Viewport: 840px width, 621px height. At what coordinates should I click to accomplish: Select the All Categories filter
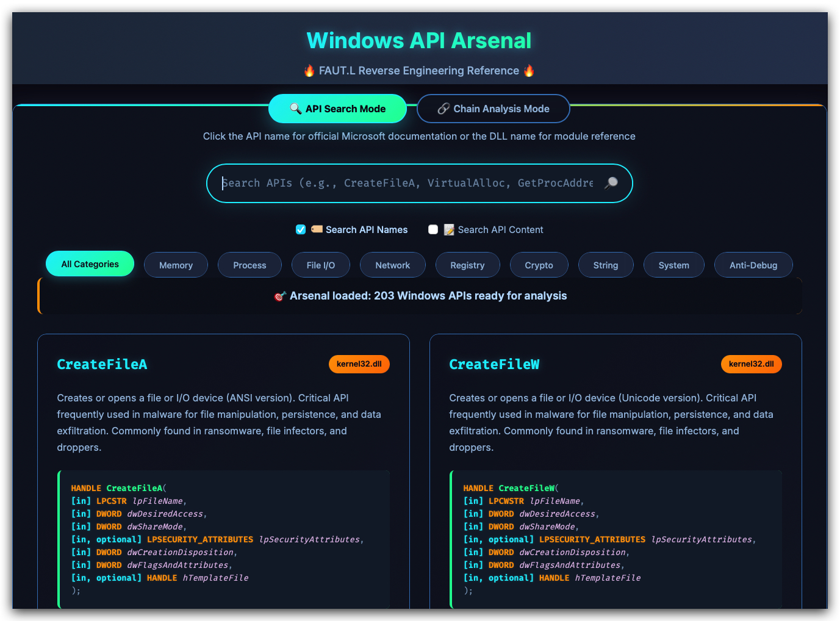90,264
